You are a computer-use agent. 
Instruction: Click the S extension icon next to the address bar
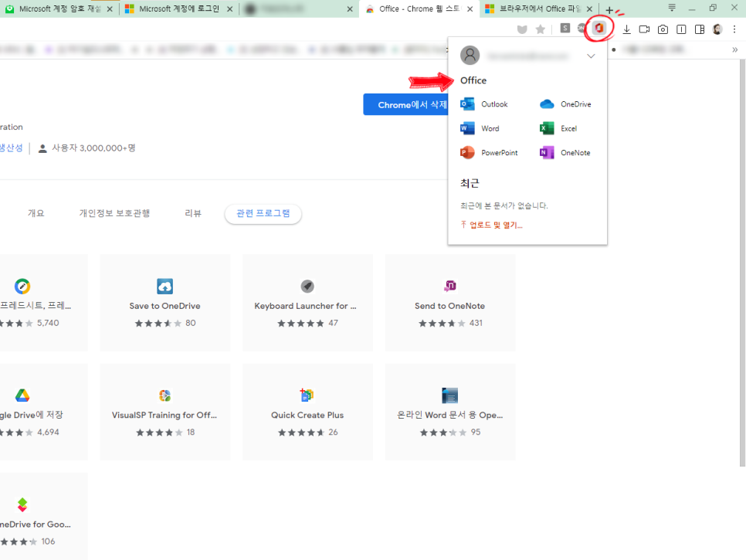[x=564, y=28]
